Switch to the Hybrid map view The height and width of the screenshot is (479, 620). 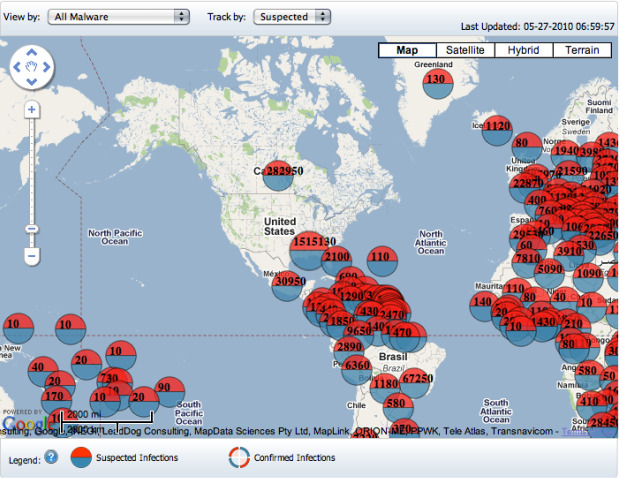point(523,50)
